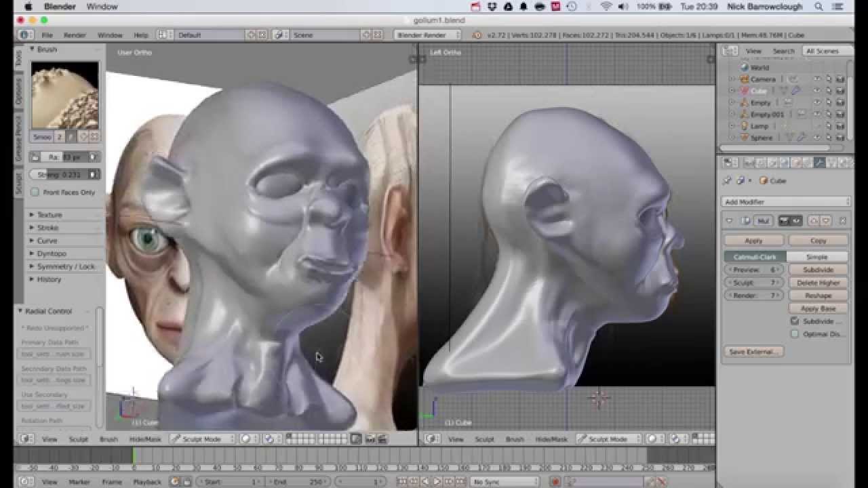Toggle Cube visibility eye in outliner
Screen dimensions: 868x488
[x=817, y=91]
